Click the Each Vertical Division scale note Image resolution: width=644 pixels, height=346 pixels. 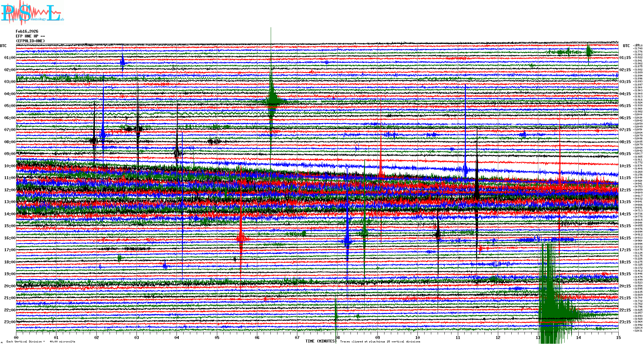point(41,342)
